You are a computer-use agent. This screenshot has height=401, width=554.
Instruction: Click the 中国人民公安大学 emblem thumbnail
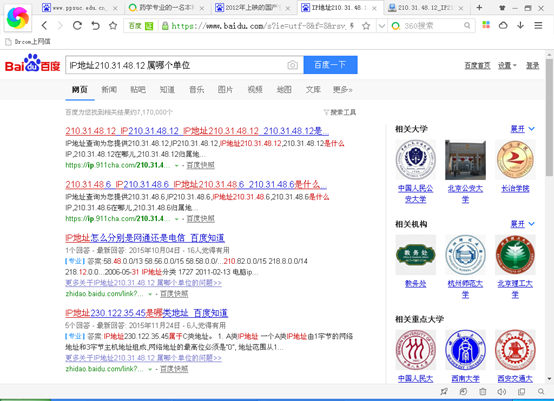[416, 160]
